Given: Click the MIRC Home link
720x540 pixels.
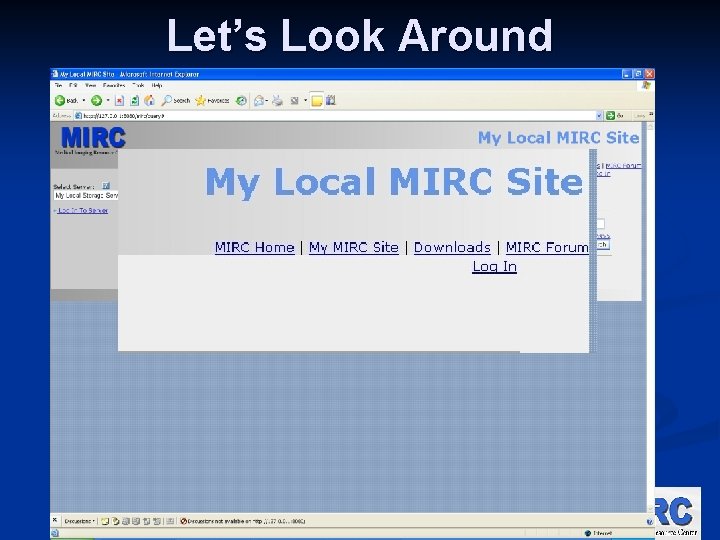Looking at the screenshot, I should (x=254, y=248).
